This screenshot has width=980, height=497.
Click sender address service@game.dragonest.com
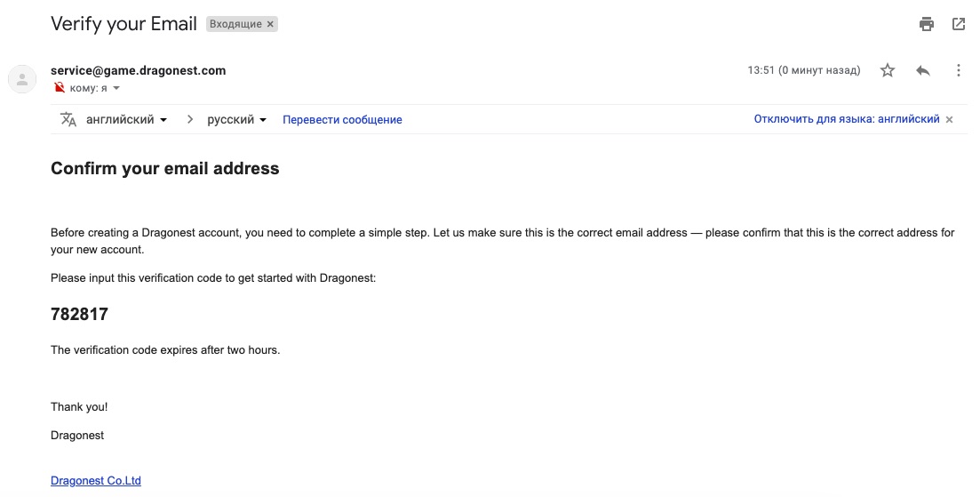(138, 70)
